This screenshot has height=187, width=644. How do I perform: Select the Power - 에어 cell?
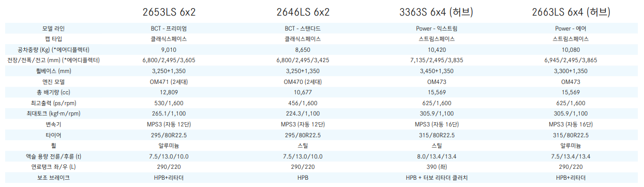click(571, 28)
